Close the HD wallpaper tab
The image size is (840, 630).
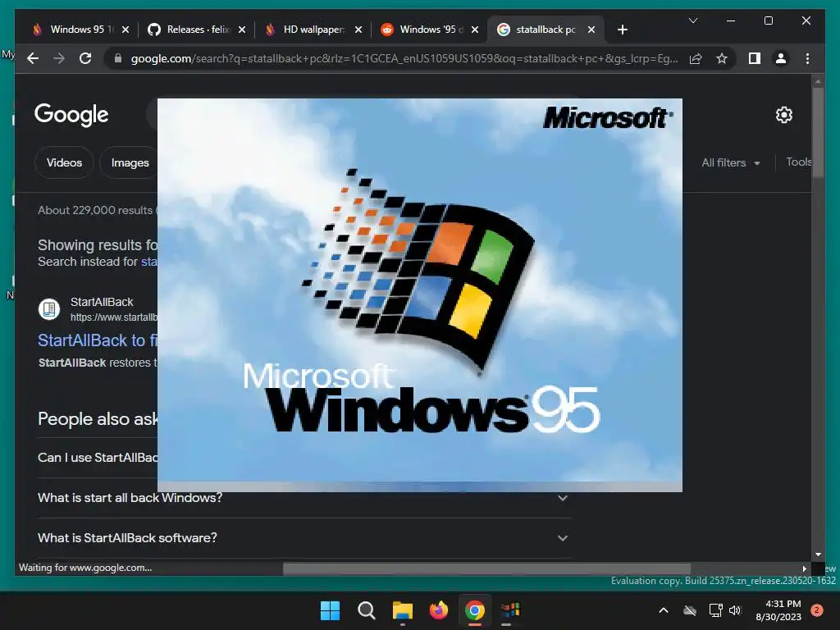[358, 30]
